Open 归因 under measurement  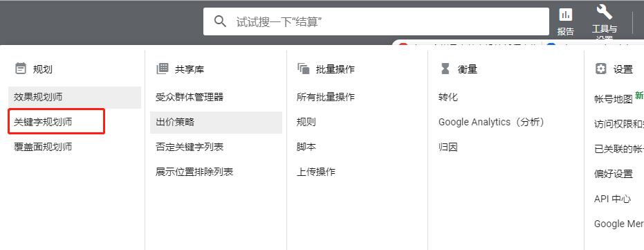click(x=448, y=147)
